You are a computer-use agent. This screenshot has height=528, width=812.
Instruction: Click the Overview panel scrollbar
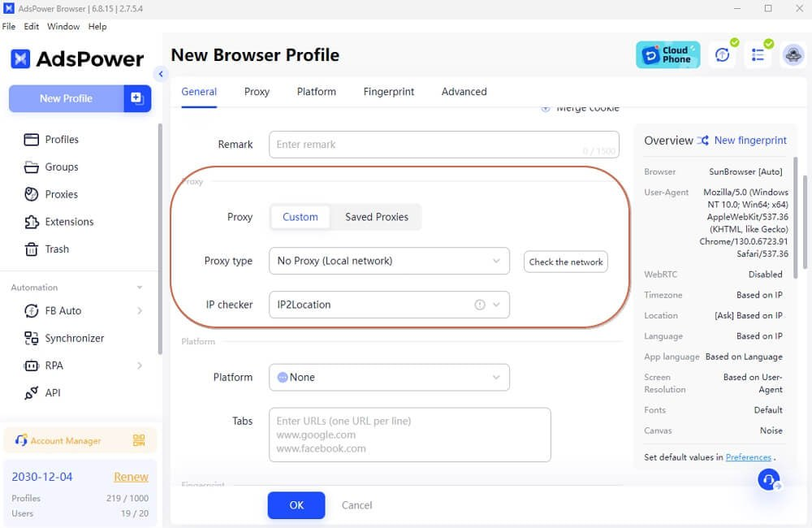(x=796, y=218)
